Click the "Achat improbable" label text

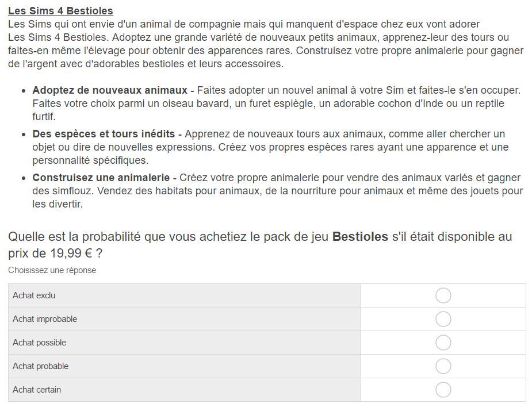45,319
